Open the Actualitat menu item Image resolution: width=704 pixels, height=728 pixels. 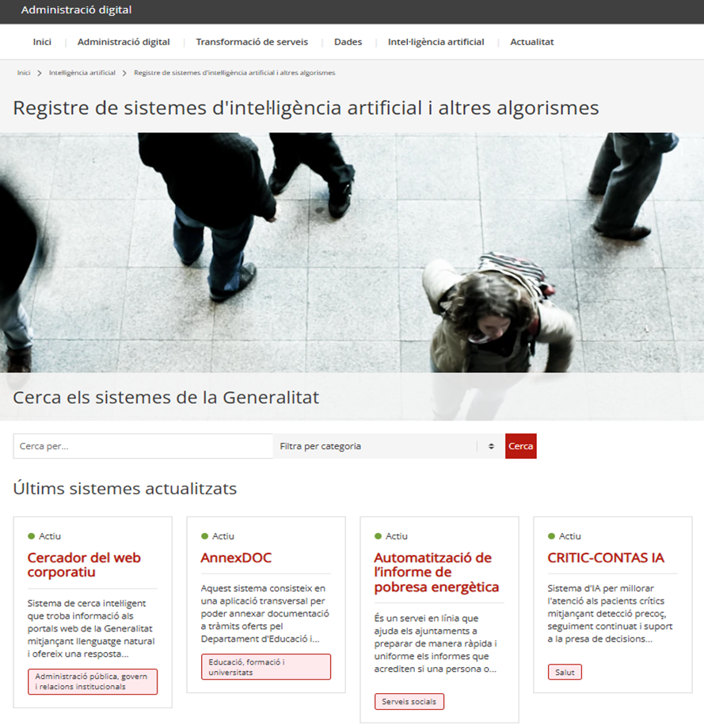coord(531,42)
